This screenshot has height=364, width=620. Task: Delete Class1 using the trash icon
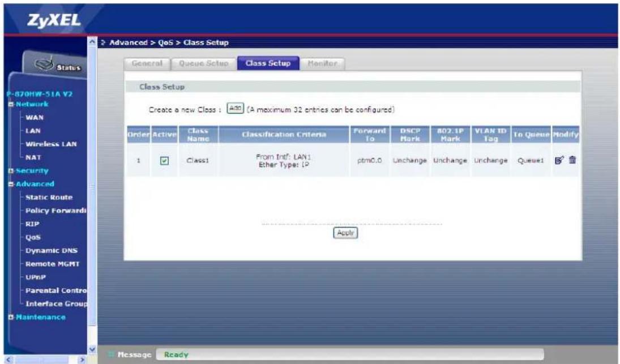tap(572, 160)
